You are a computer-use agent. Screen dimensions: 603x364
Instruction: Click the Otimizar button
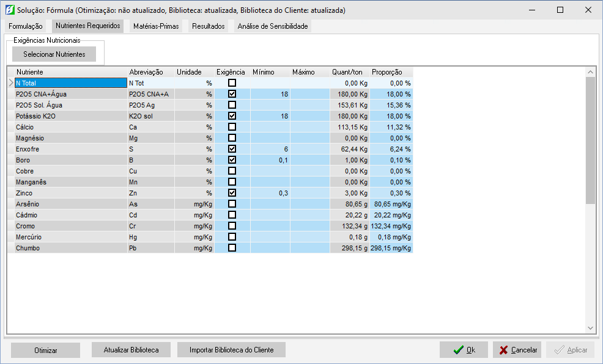[x=46, y=350]
